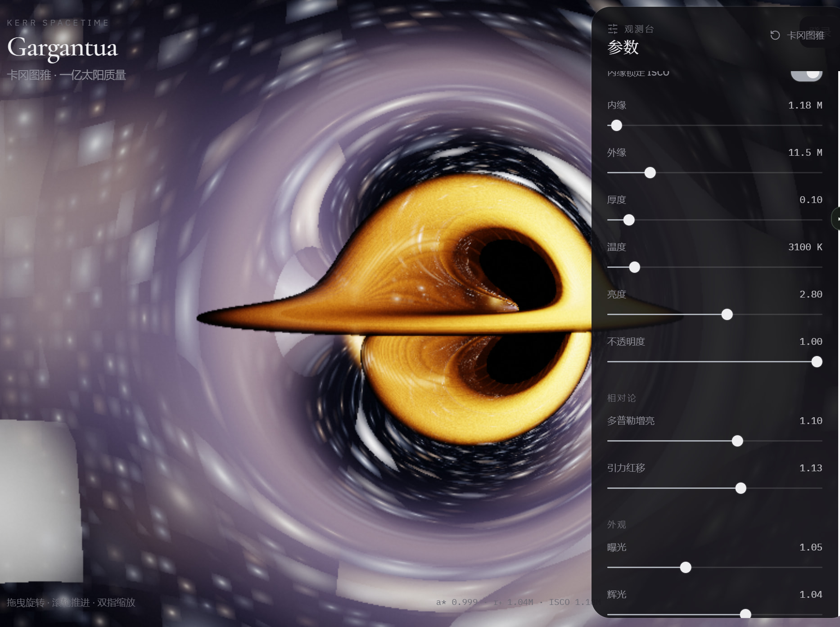Image resolution: width=840 pixels, height=627 pixels.
Task: Click the 曝光 slider handle
Action: (x=686, y=568)
